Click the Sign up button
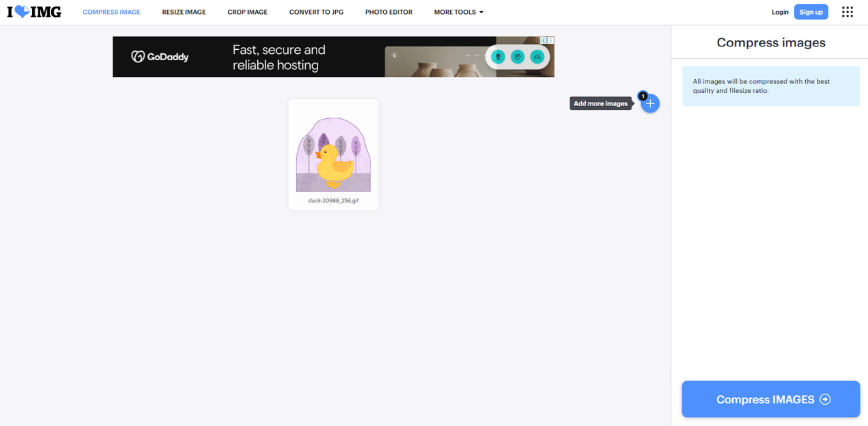Screen dimensions: 868x426 [x=811, y=12]
